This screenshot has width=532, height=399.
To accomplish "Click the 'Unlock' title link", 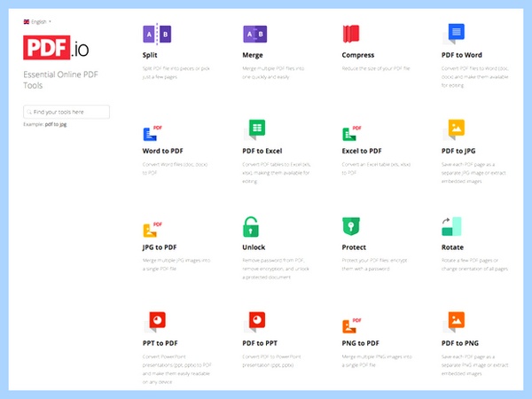I will 254,247.
